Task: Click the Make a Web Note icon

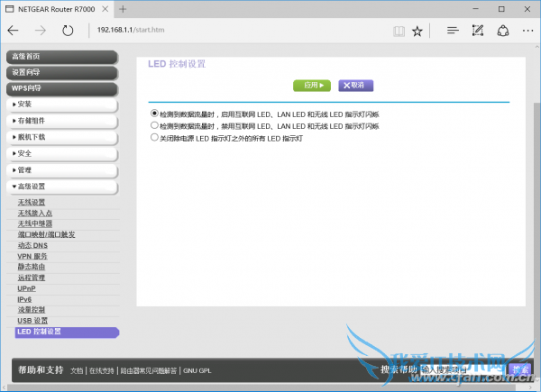Action: 478,31
